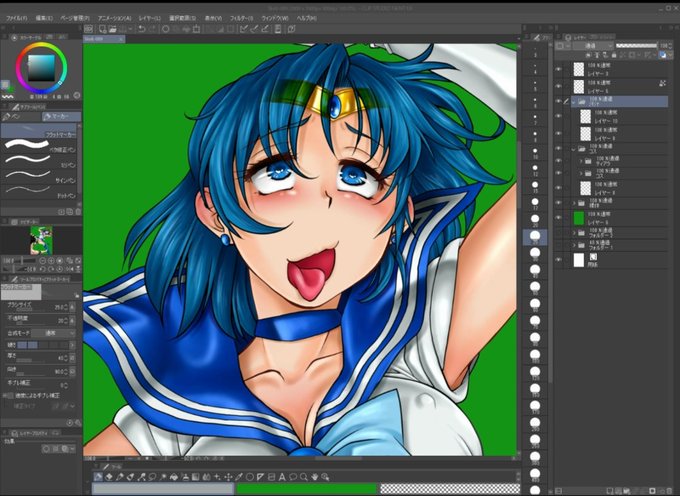Show the hidden フォルダー 3 folder

click(x=559, y=233)
